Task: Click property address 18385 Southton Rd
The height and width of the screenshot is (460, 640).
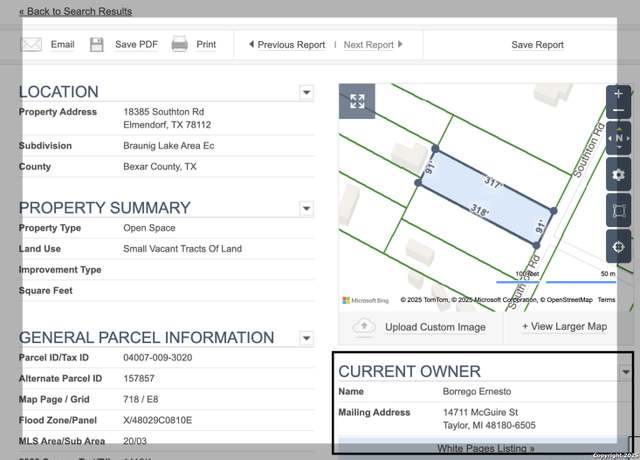Action: (164, 112)
